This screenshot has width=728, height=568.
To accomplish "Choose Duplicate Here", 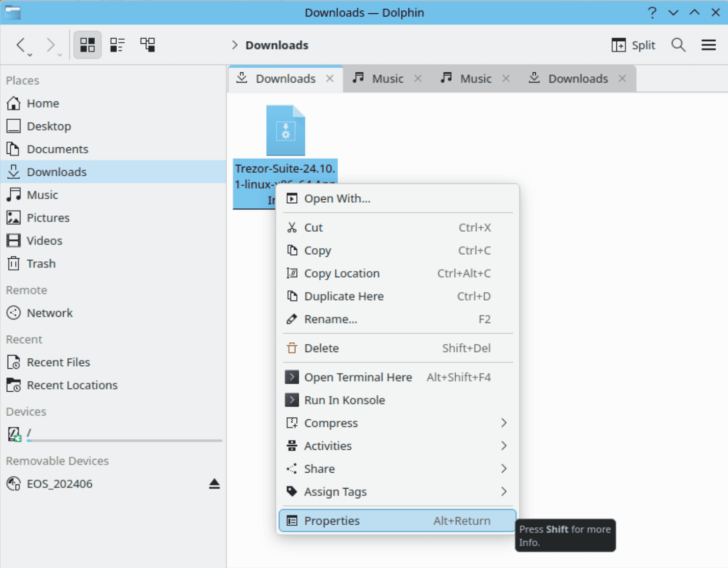I will (397, 296).
